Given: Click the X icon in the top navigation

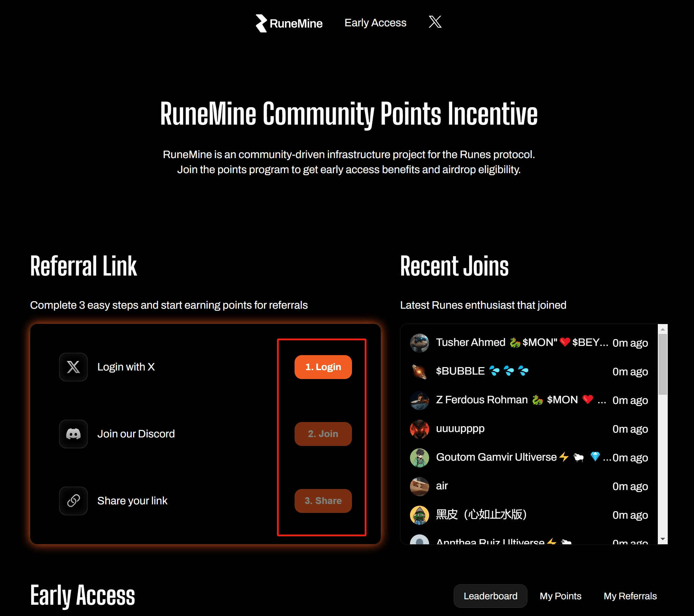Looking at the screenshot, I should click(435, 22).
